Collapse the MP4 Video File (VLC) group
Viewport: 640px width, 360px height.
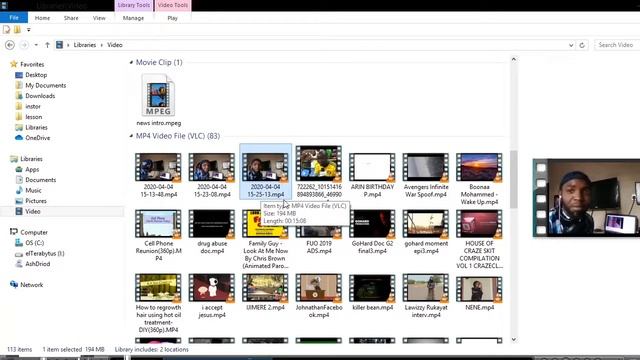(131, 136)
